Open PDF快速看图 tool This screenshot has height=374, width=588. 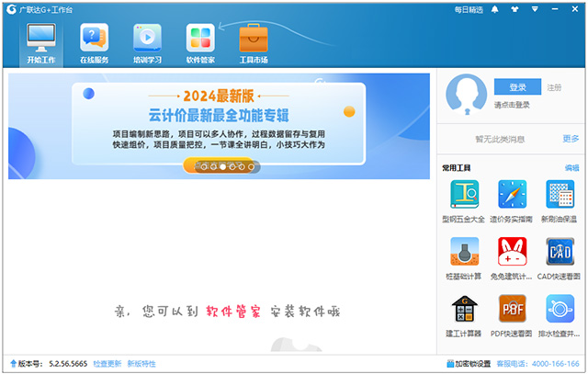point(512,316)
